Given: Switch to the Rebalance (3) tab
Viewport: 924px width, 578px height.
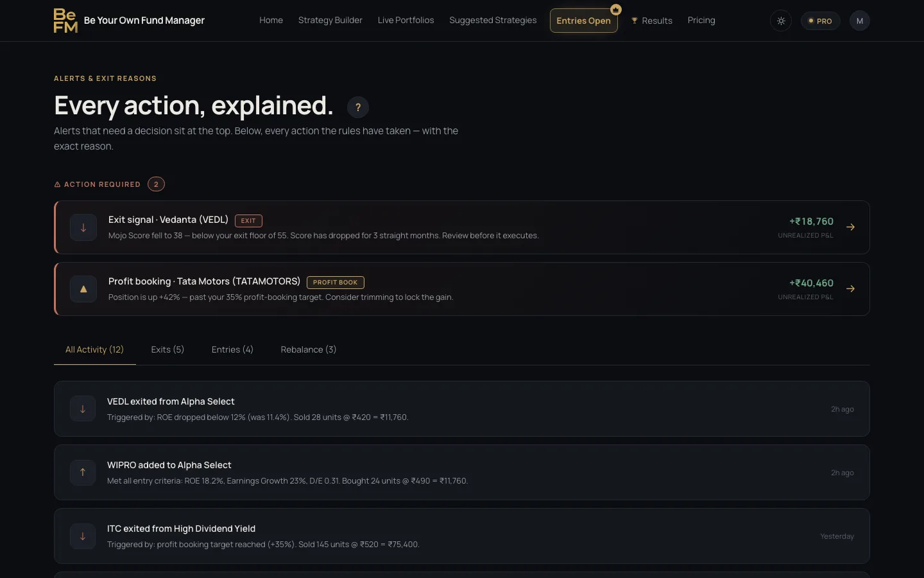Looking at the screenshot, I should click(x=309, y=349).
